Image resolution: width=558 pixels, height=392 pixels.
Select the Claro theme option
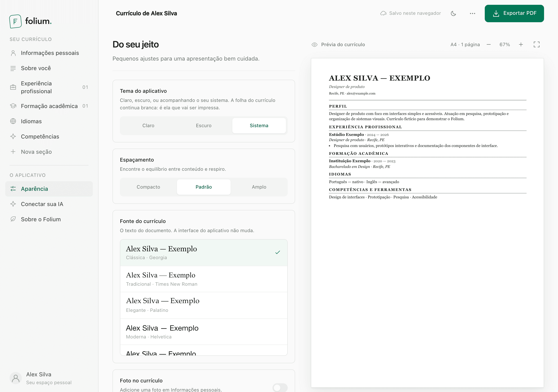coord(148,126)
